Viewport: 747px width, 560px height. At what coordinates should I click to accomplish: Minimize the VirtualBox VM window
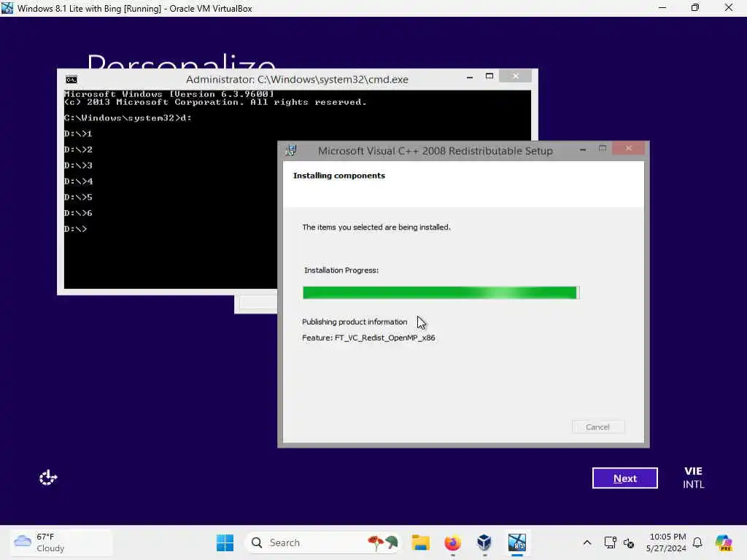tap(662, 7)
